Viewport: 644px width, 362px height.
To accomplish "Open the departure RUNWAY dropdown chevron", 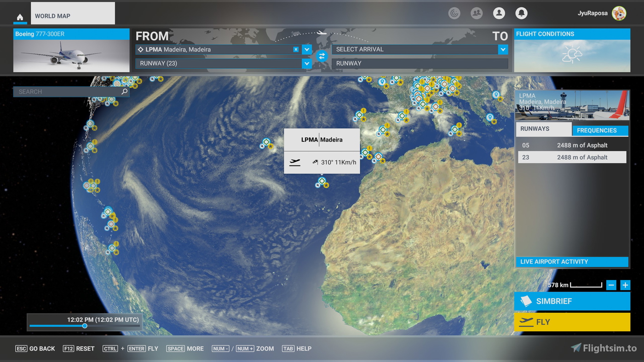I will (x=306, y=63).
